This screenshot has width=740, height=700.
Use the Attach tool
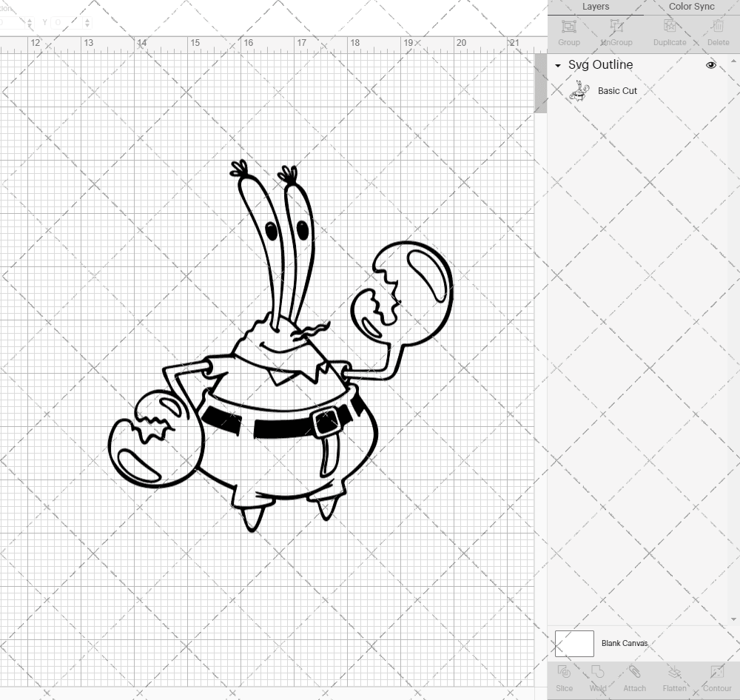click(x=634, y=677)
